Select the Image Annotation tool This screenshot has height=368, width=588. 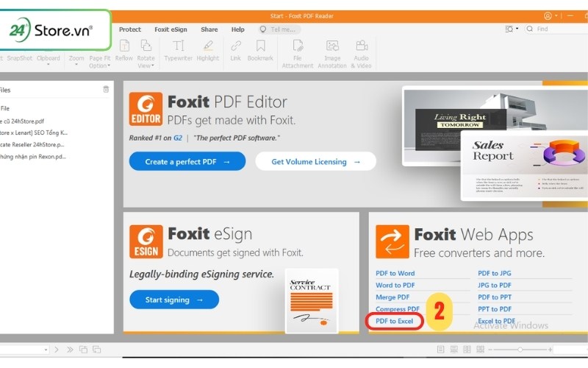coord(332,54)
